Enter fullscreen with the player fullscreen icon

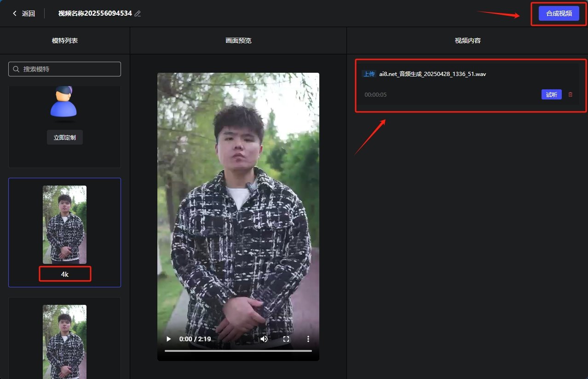click(x=286, y=338)
